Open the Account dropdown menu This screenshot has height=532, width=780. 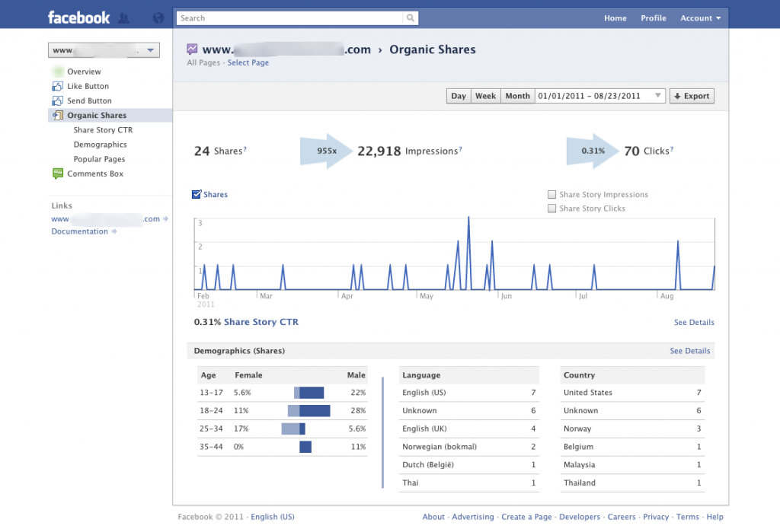[700, 18]
